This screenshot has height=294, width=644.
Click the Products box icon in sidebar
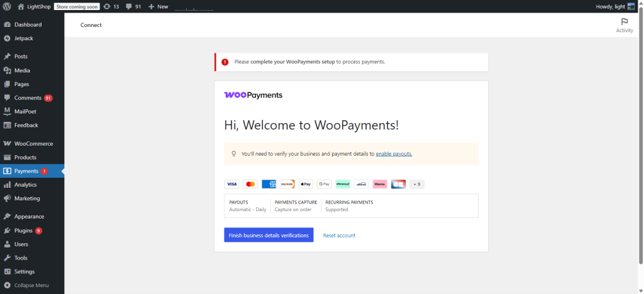point(7,158)
